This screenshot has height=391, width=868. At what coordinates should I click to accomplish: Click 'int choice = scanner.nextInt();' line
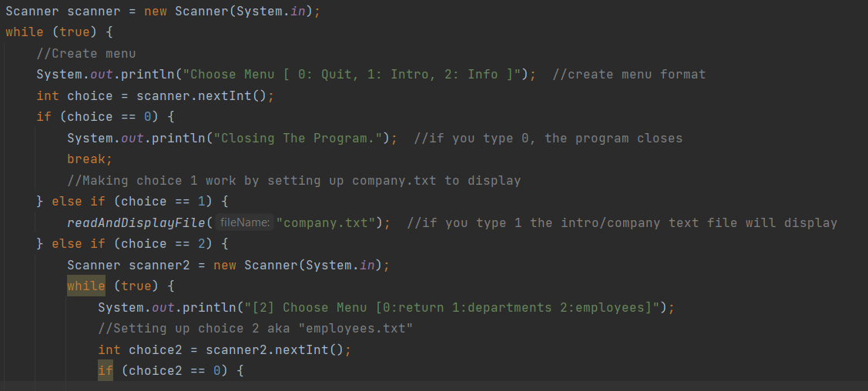click(x=155, y=95)
